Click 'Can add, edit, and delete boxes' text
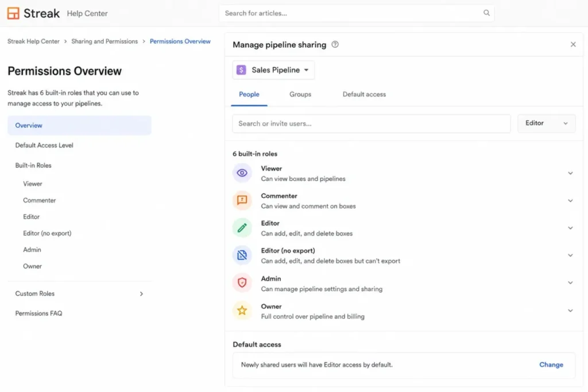The image size is (588, 392). click(x=307, y=234)
